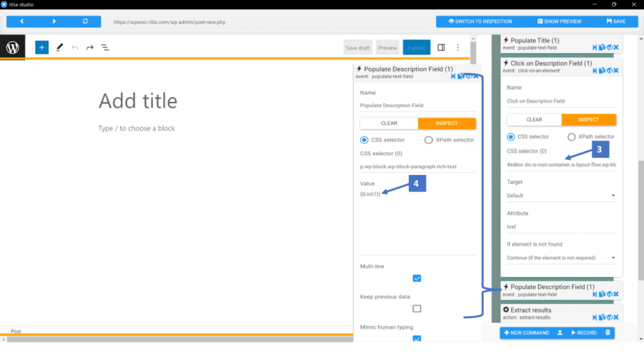
Task: Expand the If element is not found dropdown
Action: [x=561, y=258]
